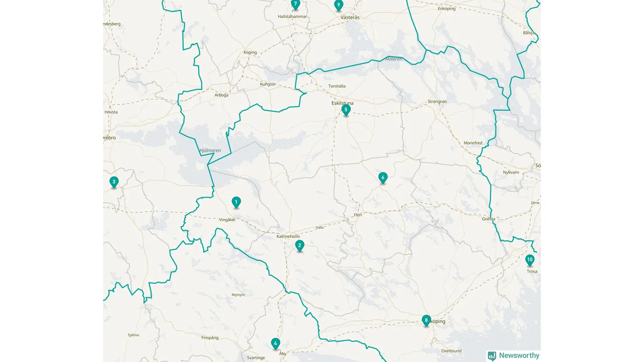Open the Newsworthy logo link

pyautogui.click(x=514, y=355)
